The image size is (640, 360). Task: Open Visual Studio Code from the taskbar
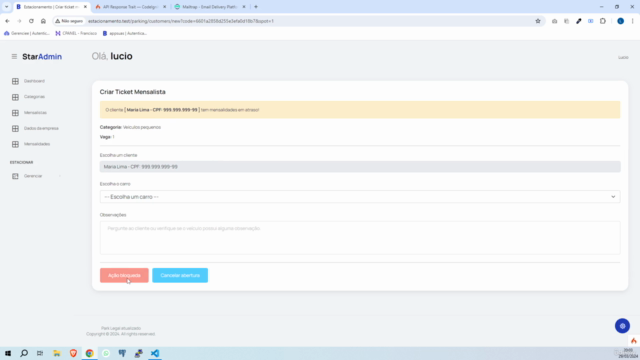click(x=155, y=353)
